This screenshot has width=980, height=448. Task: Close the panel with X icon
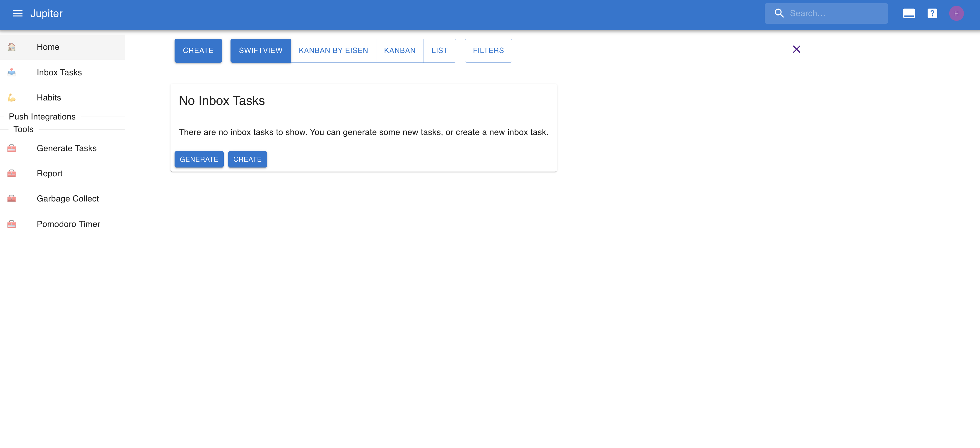796,49
